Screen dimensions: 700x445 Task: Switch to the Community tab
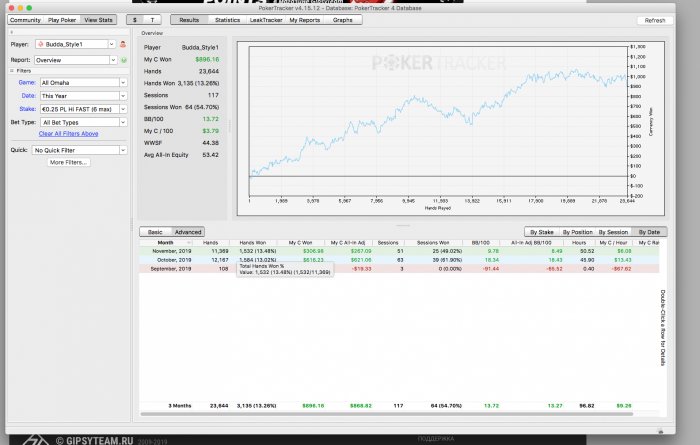point(25,20)
